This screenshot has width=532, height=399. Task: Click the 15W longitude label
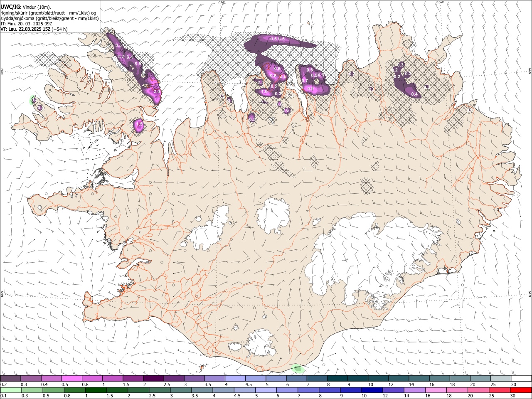click(441, 2)
